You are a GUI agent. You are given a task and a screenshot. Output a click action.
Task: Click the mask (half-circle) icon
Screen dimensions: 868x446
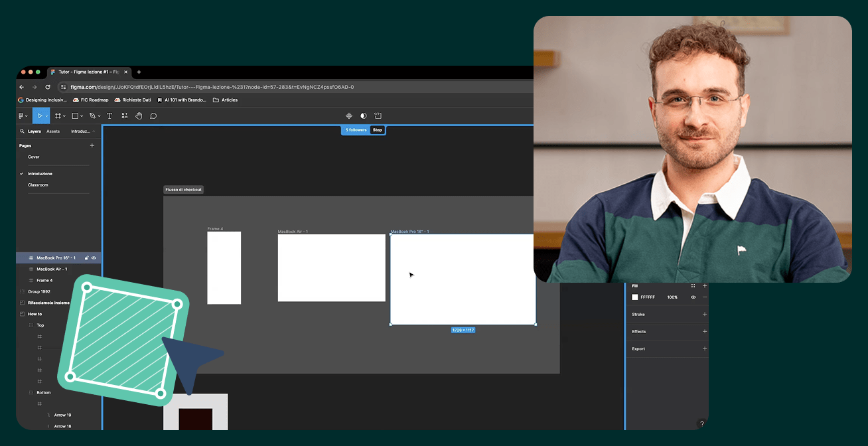coord(363,116)
